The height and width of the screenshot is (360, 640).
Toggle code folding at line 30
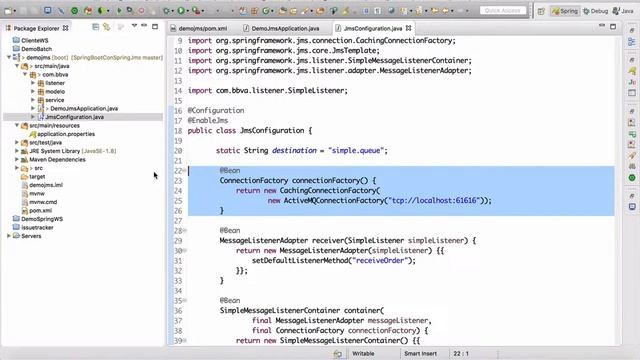[184, 251]
